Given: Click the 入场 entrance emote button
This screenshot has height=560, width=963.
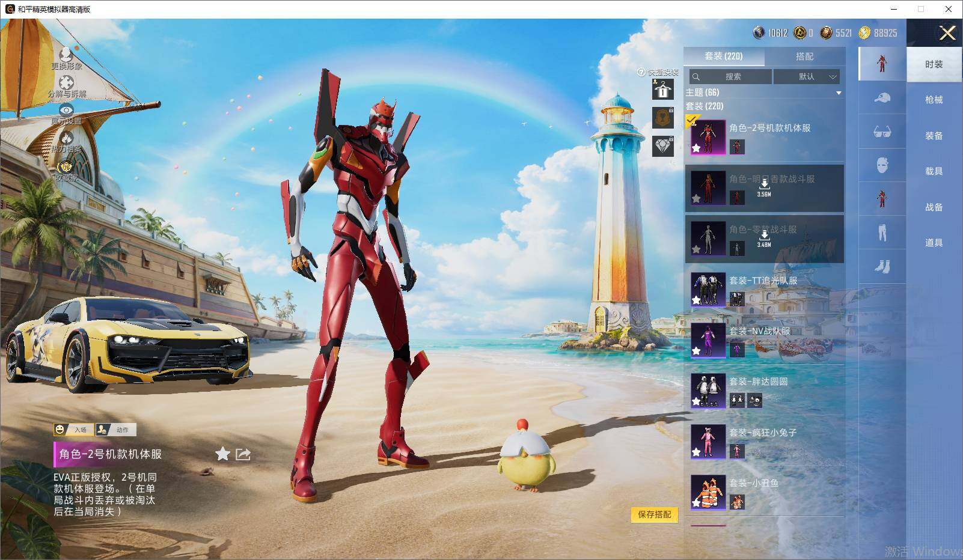Looking at the screenshot, I should (74, 430).
